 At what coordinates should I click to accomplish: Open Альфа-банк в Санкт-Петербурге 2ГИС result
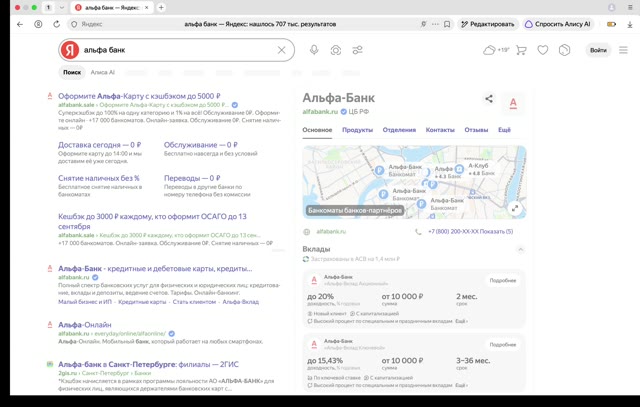(148, 364)
